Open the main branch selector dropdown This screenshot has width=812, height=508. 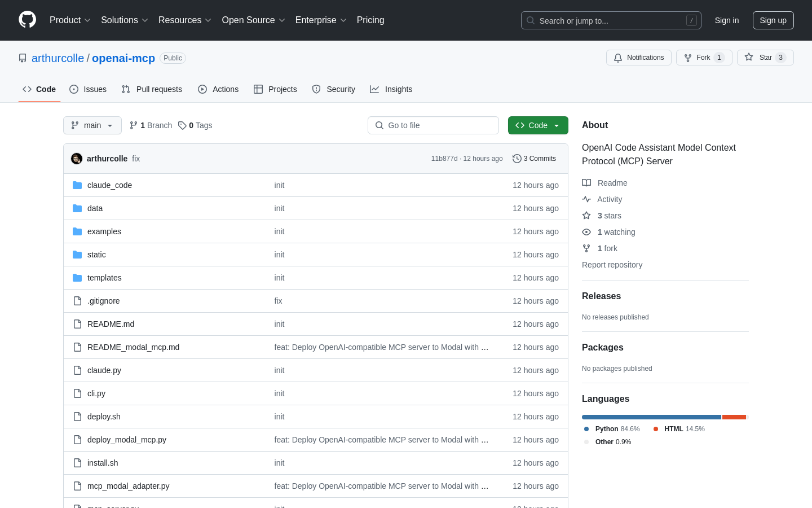coord(92,125)
